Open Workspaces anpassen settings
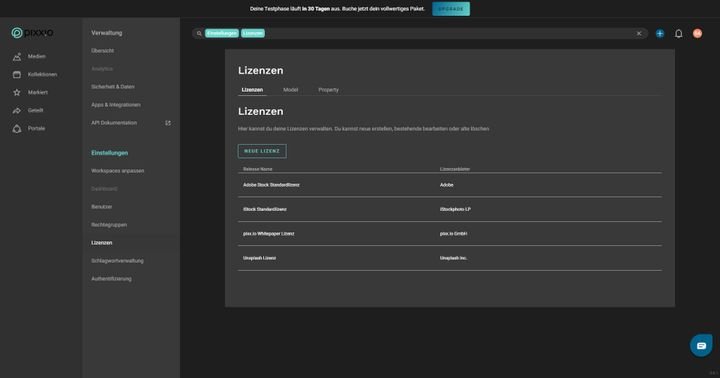This screenshot has width=720, height=378. pyautogui.click(x=118, y=171)
